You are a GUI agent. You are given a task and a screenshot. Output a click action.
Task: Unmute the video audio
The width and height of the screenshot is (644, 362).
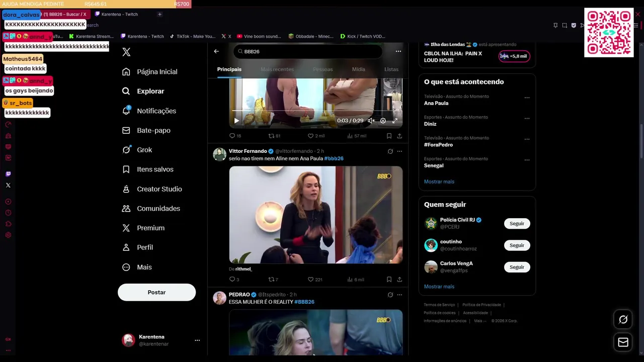click(x=371, y=121)
